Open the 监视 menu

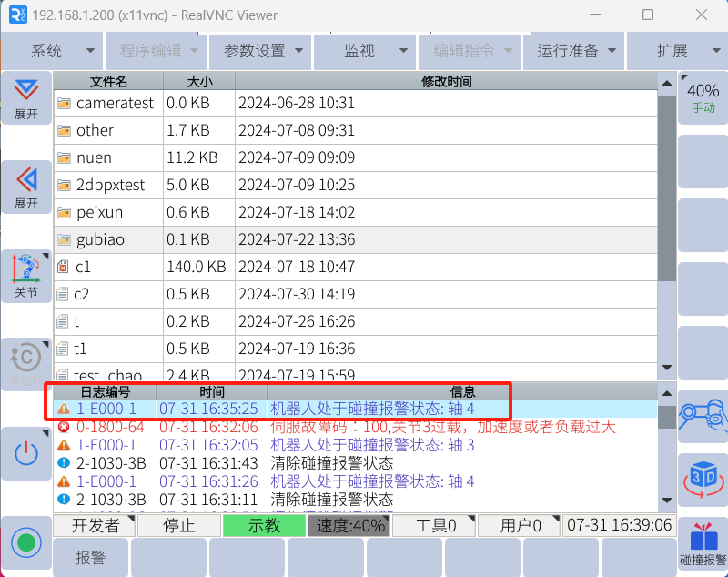tap(365, 51)
